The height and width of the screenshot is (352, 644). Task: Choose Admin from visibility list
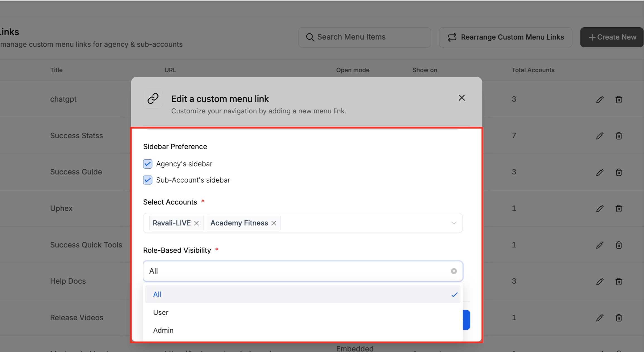[163, 330]
